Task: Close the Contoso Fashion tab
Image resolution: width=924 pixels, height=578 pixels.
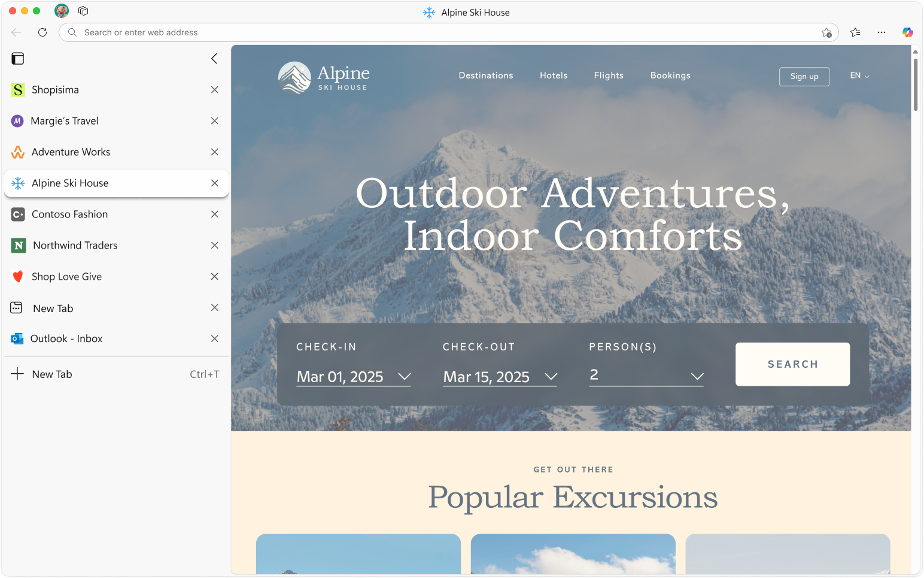Action: click(215, 214)
